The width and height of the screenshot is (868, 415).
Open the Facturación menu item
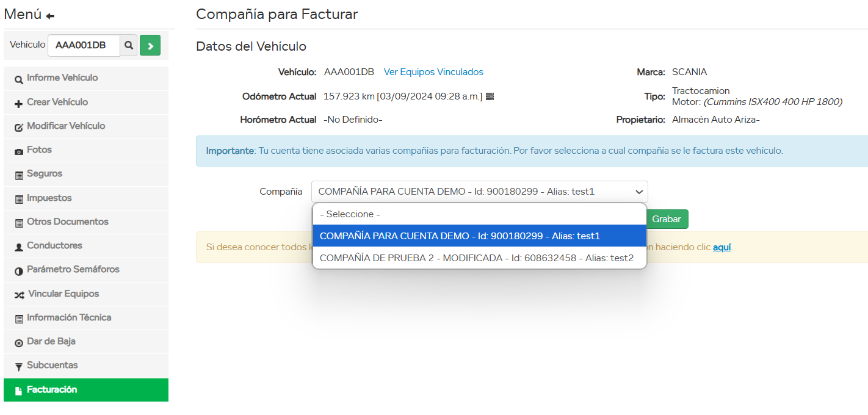tap(52, 390)
